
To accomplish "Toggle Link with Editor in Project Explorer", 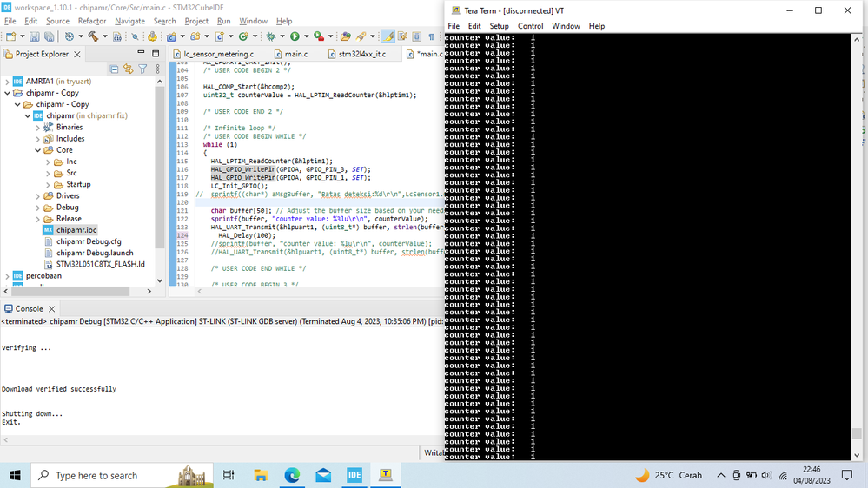I will coord(129,69).
